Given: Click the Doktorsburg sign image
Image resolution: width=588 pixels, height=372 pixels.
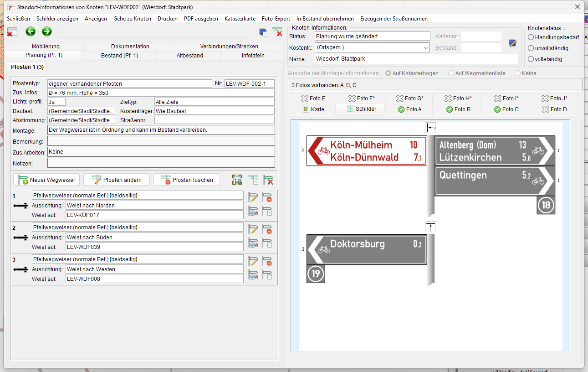Looking at the screenshot, I should (x=367, y=249).
